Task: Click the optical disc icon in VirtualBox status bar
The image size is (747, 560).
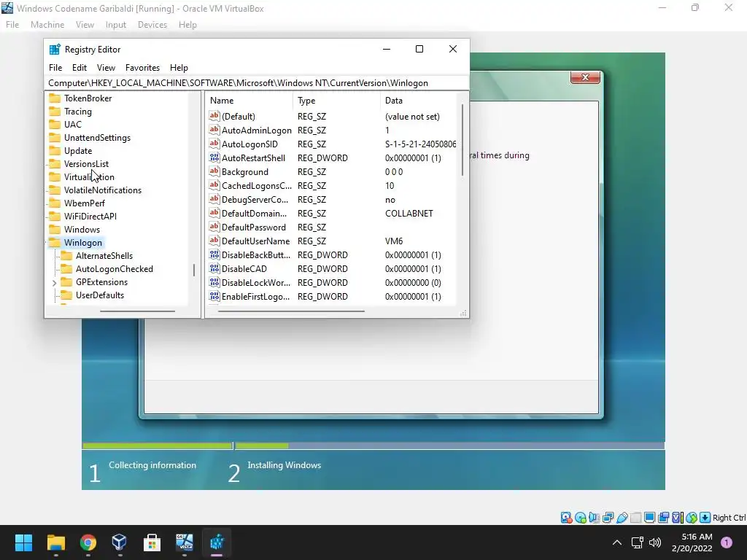Action: pyautogui.click(x=580, y=518)
